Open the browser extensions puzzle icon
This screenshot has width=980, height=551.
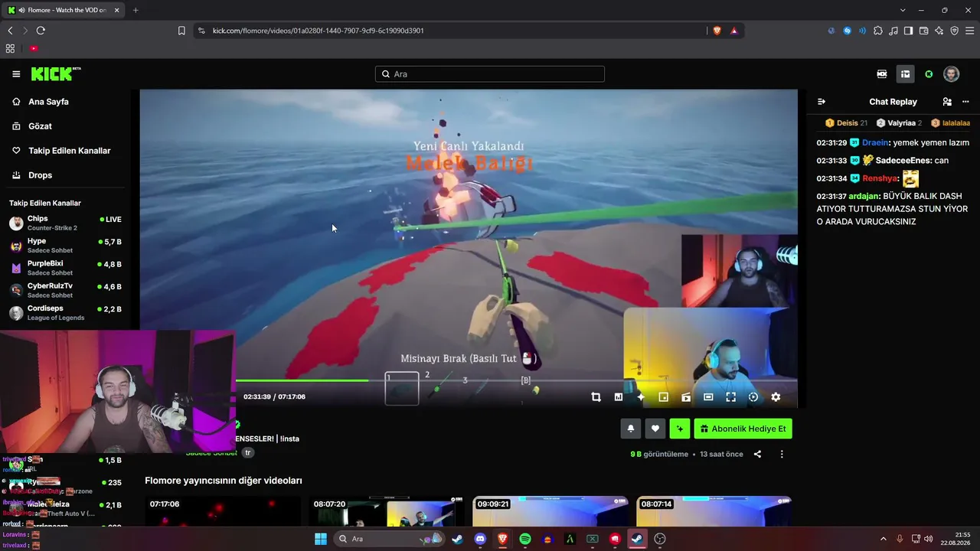pos(878,31)
